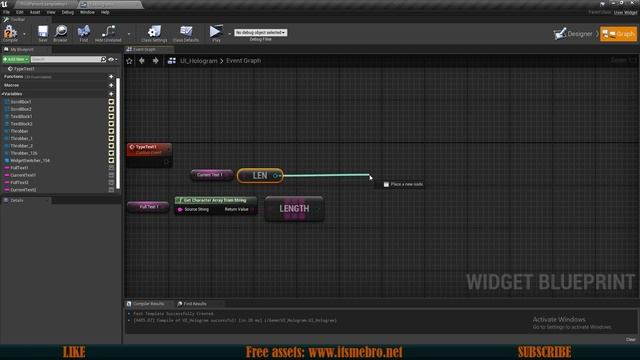
Task: Open Hide Unrelated options dropdown arrow
Action: (x=129, y=34)
